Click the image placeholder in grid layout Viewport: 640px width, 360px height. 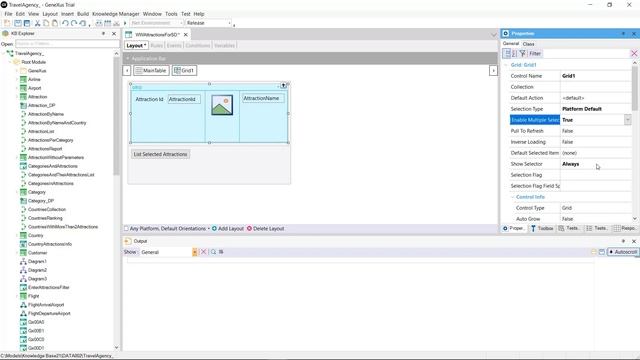click(222, 105)
